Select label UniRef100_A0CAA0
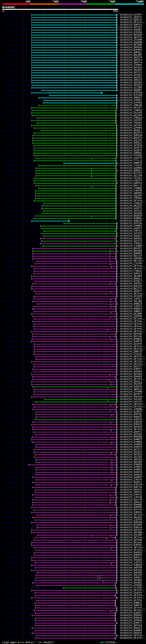The height and width of the screenshot is (644, 146). [131, 535]
